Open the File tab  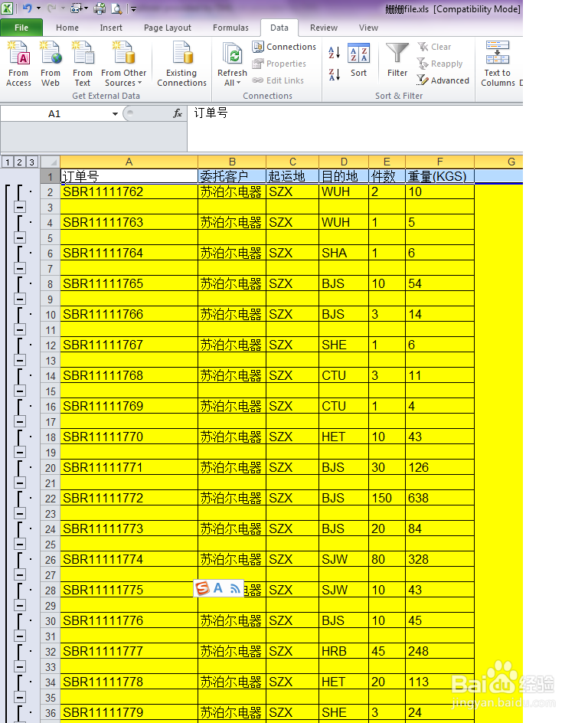(21, 28)
